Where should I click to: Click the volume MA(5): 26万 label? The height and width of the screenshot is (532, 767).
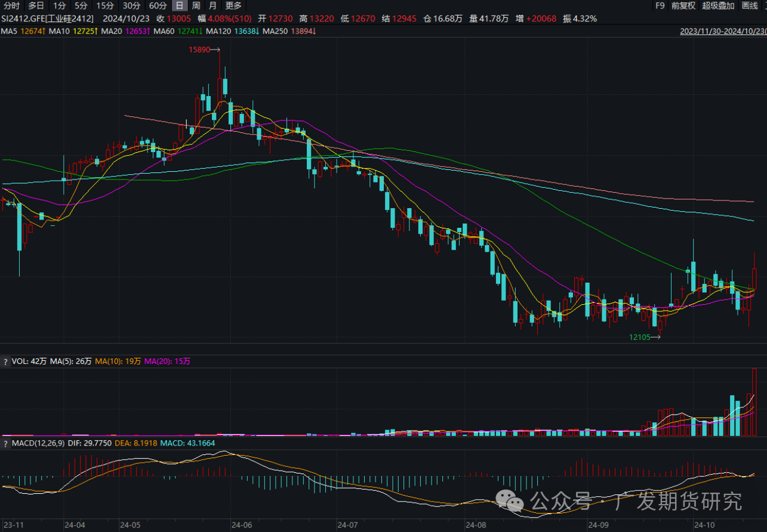[70, 361]
